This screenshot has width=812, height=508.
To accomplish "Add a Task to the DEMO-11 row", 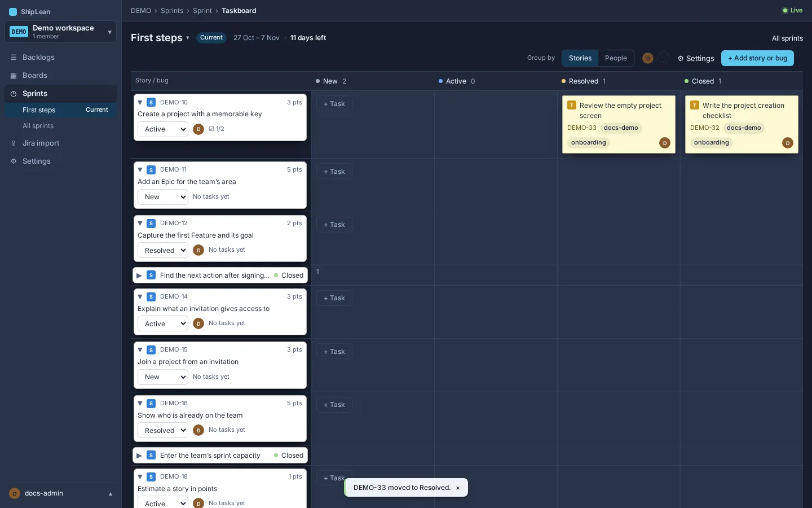I will [x=334, y=172].
